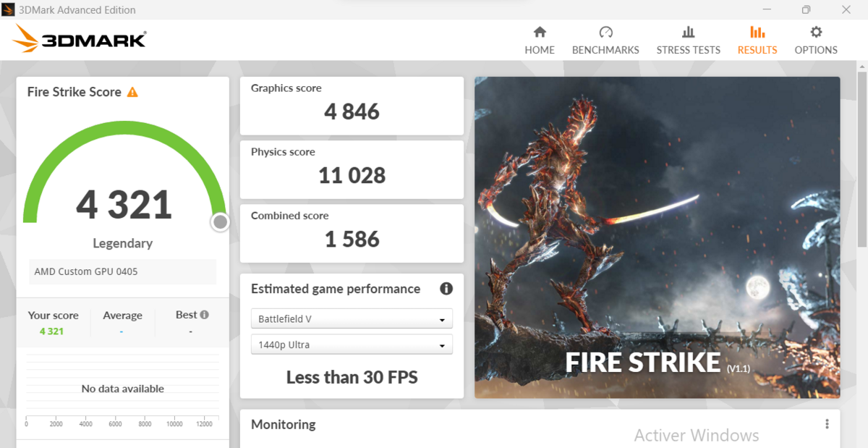This screenshot has height=448, width=868.
Task: Close the 3DMark window
Action: (x=846, y=9)
